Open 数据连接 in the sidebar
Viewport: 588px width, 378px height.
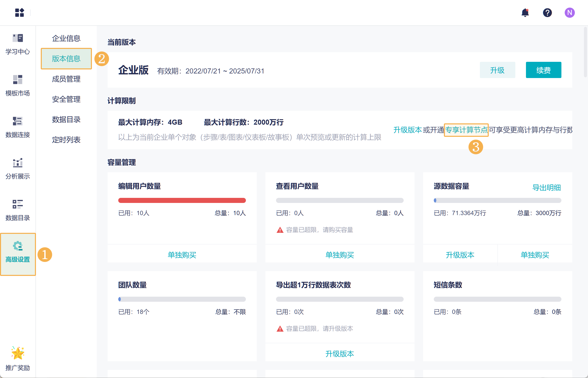(18, 127)
